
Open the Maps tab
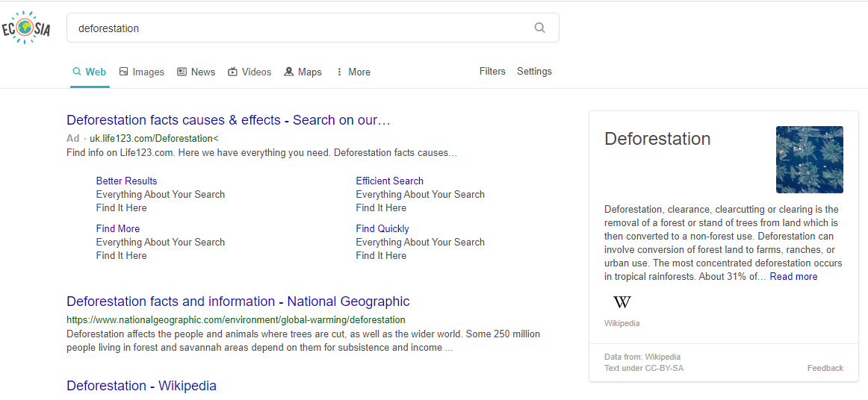(303, 72)
